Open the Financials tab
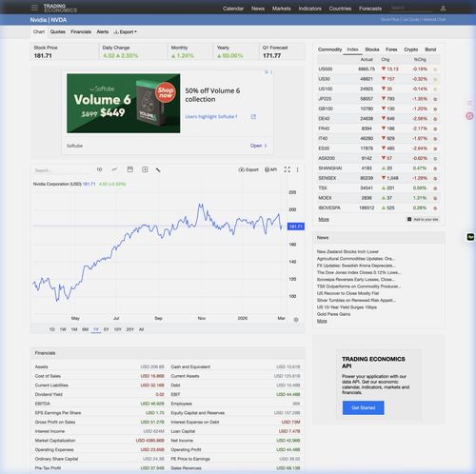Screen dimensions: 476x474 (x=81, y=31)
